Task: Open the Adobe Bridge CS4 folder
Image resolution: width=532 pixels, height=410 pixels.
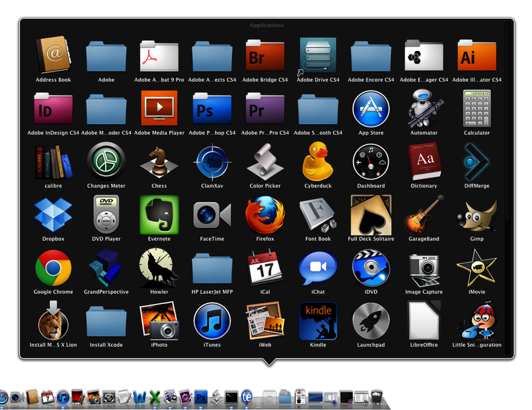Action: coord(265,56)
